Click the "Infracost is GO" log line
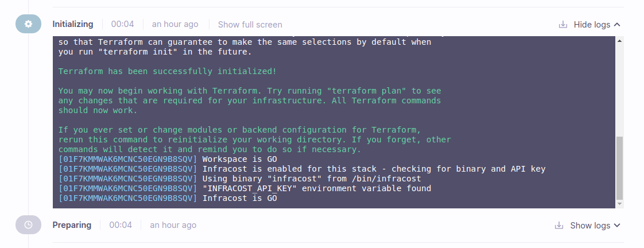This screenshot has height=248, width=644. 239,198
